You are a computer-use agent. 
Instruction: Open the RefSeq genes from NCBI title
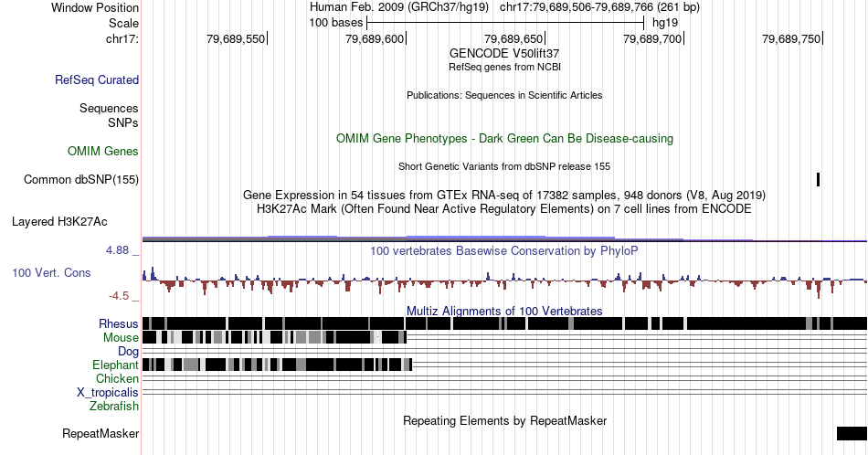pos(504,67)
